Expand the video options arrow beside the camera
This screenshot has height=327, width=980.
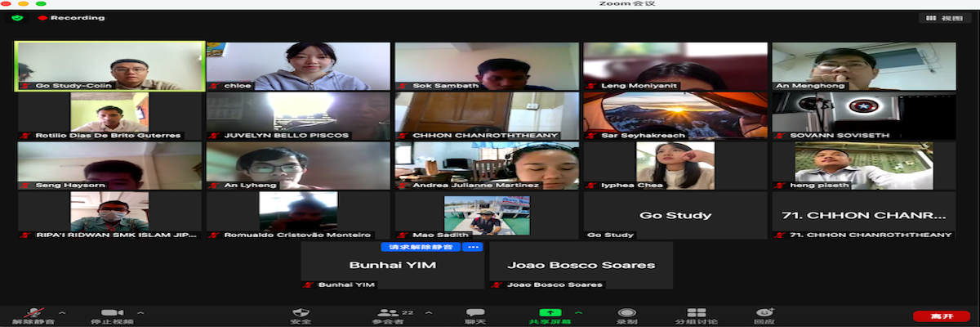point(140,312)
